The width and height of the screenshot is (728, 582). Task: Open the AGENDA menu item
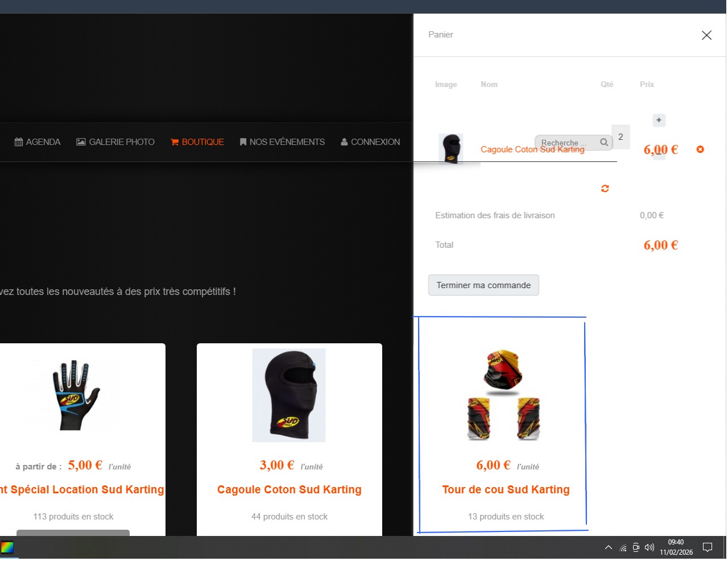[38, 142]
